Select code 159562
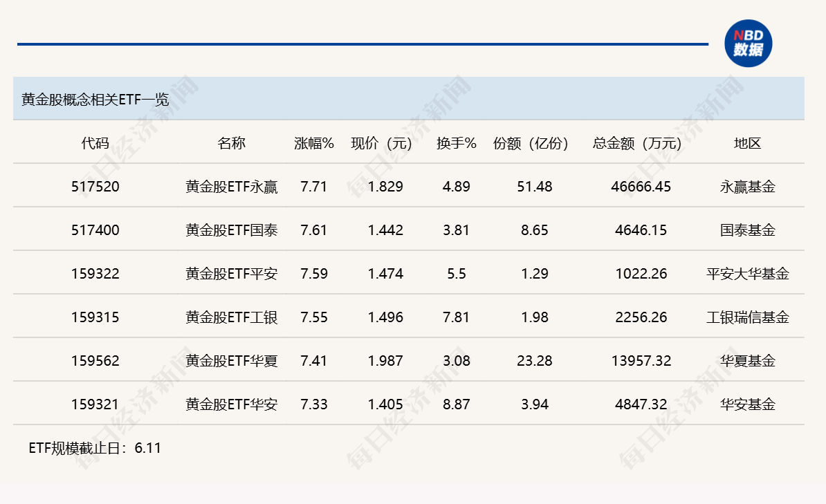 (95, 361)
